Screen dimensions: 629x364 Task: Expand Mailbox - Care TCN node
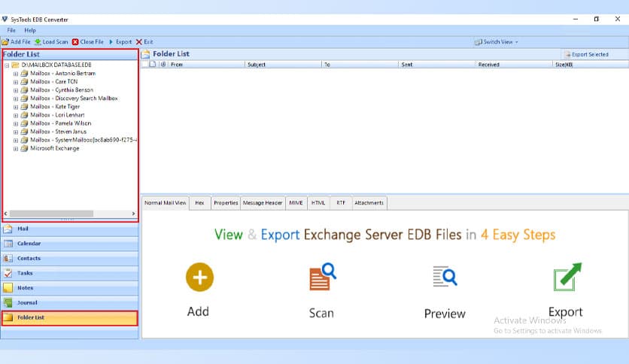click(x=16, y=82)
